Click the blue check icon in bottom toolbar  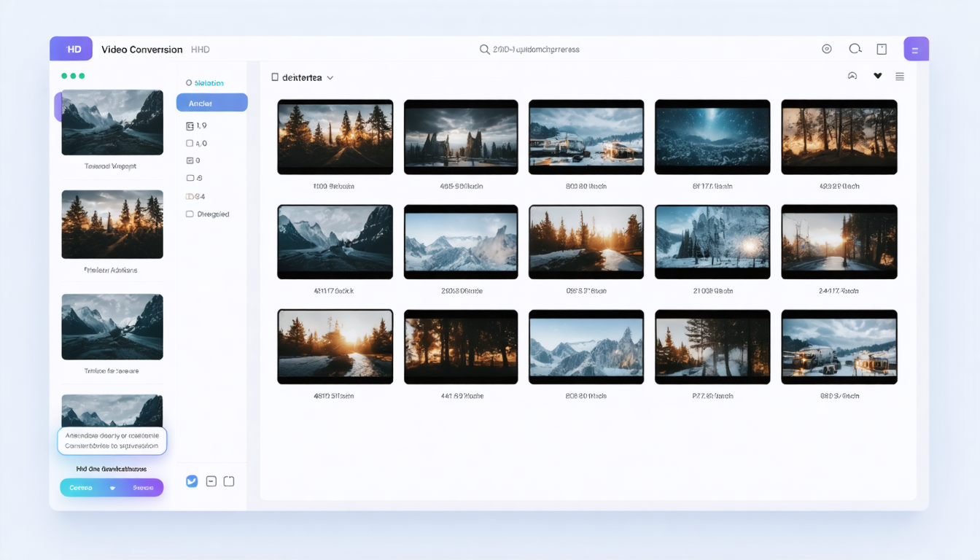(192, 481)
